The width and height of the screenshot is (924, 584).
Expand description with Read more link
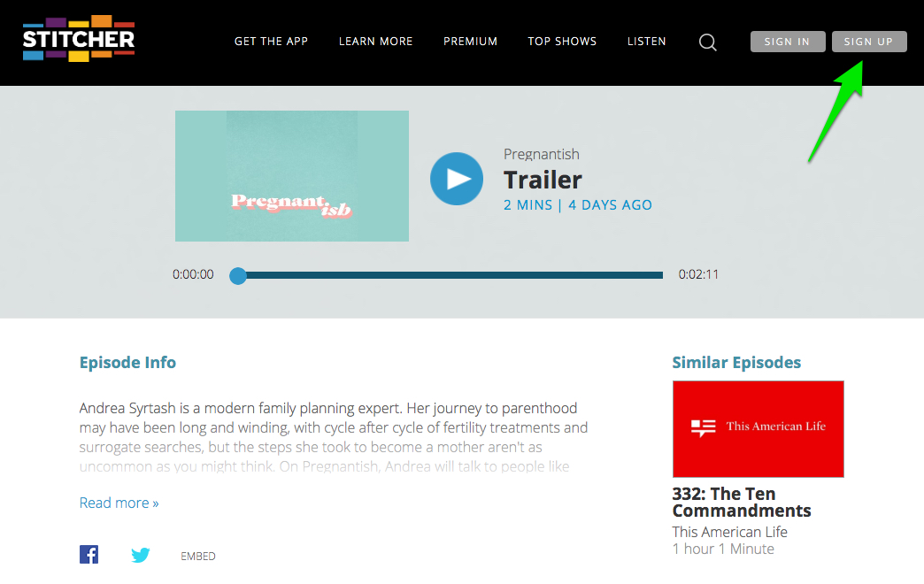coord(119,503)
